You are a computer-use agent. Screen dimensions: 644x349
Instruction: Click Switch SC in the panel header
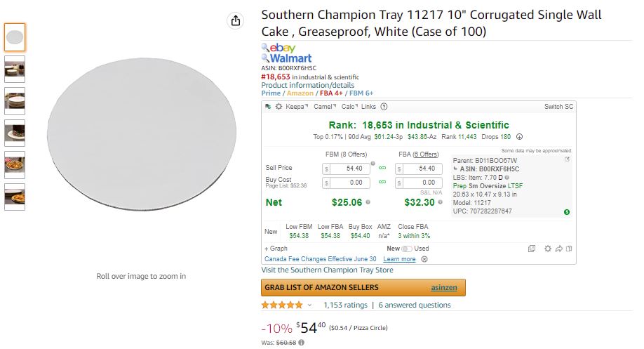558,107
